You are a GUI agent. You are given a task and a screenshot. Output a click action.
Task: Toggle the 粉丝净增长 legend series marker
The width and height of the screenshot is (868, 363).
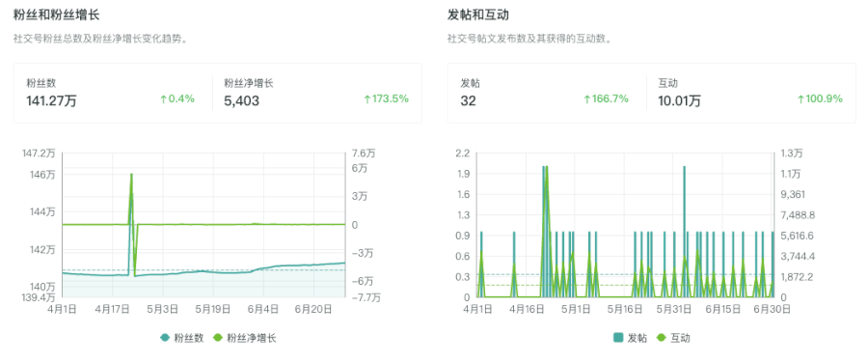218,338
